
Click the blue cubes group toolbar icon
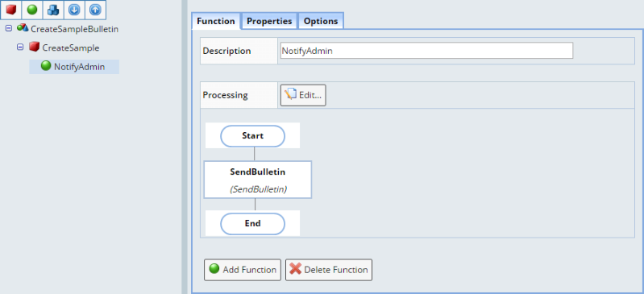[x=53, y=10]
